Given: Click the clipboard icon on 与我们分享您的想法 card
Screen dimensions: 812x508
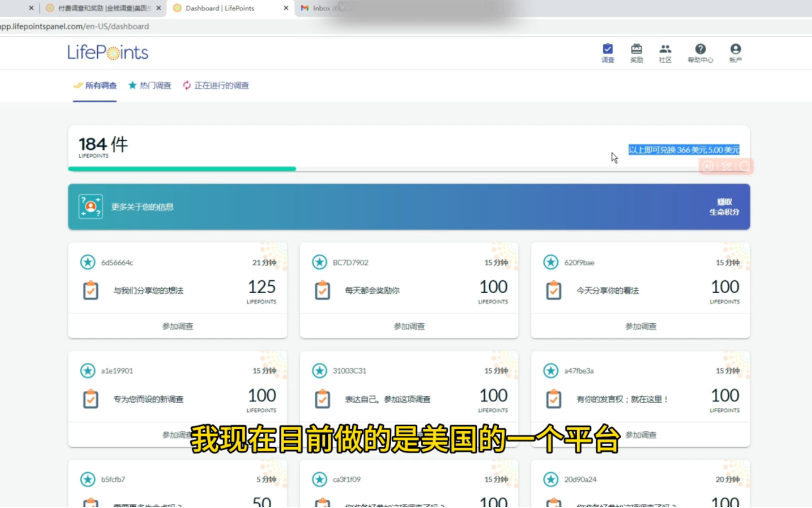Looking at the screenshot, I should (91, 290).
